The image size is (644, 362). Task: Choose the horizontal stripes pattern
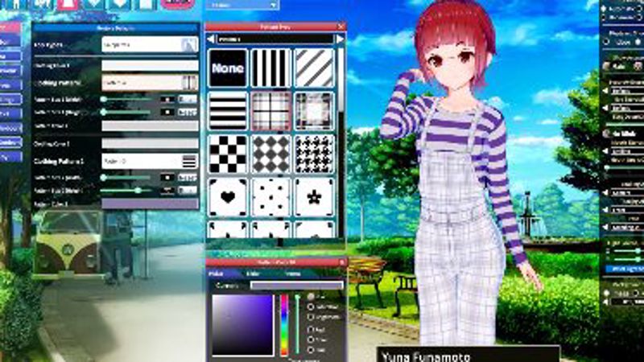(228, 111)
